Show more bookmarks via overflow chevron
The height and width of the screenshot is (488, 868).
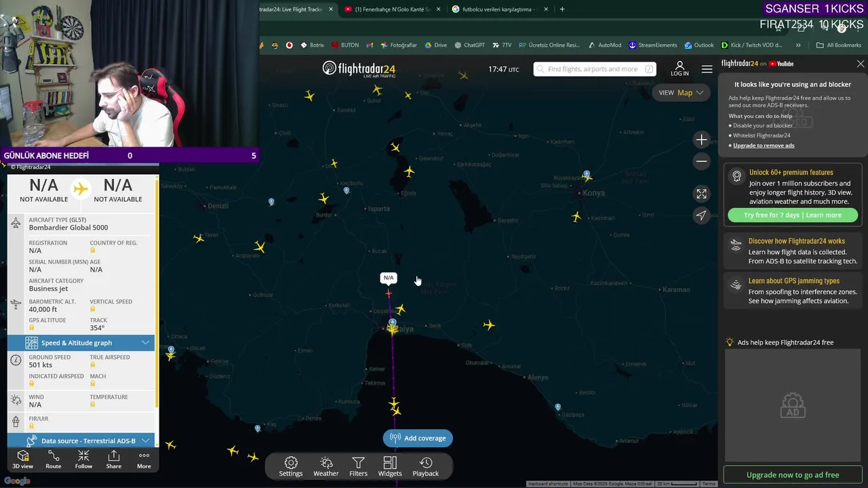(x=798, y=45)
